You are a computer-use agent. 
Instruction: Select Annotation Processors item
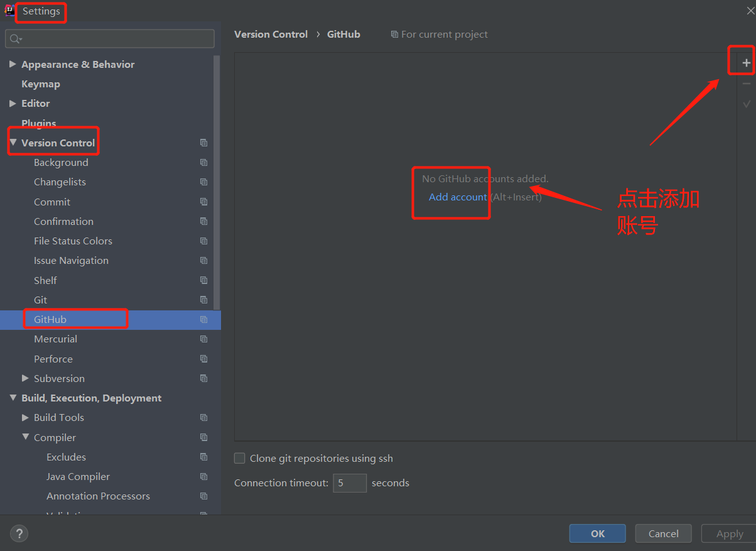(x=98, y=496)
